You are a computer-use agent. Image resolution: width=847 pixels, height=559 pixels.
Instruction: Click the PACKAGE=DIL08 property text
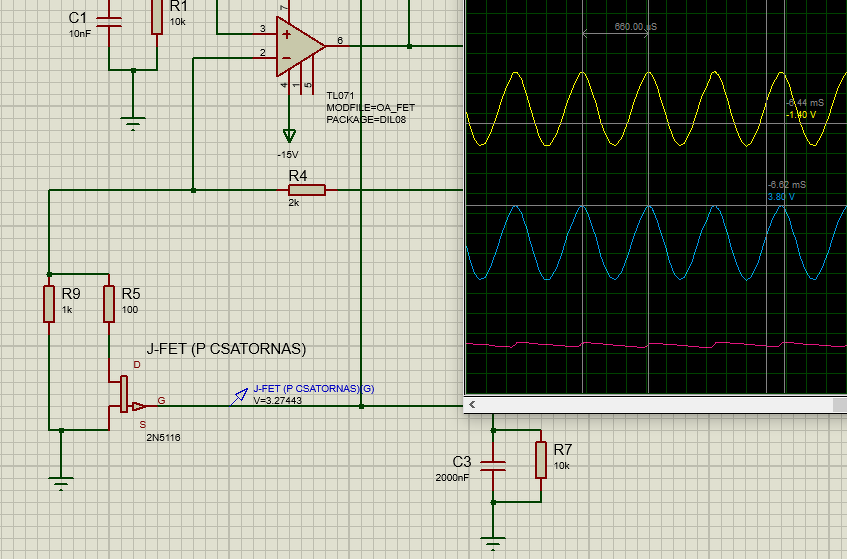pyautogui.click(x=366, y=119)
